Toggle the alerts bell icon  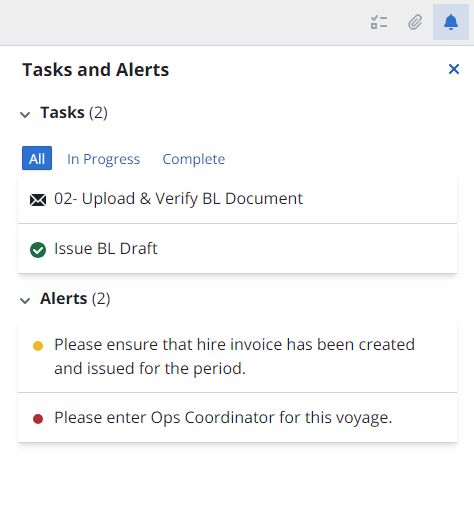coord(451,22)
